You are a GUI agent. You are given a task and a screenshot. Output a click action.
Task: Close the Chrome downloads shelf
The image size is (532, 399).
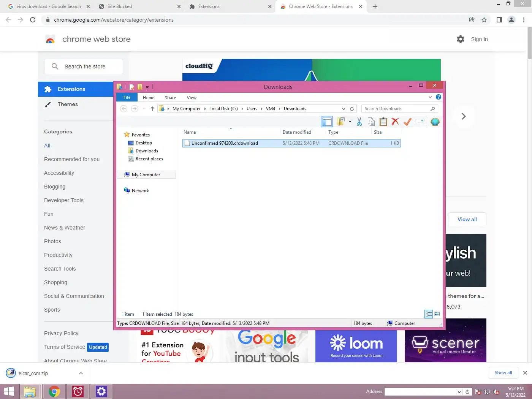525,373
